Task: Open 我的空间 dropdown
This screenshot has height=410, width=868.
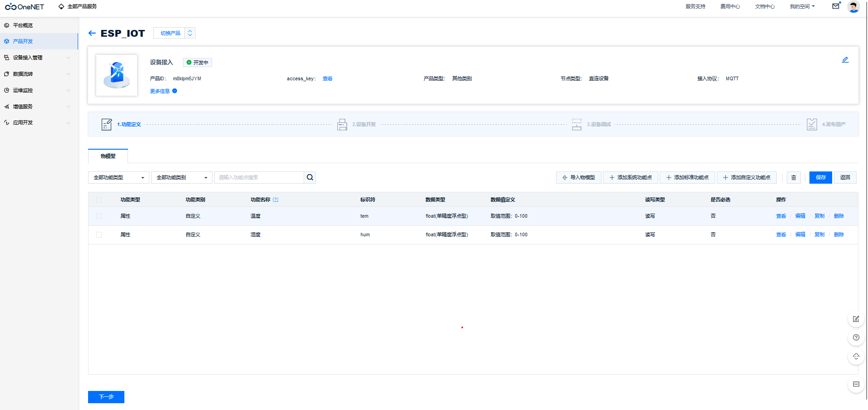Action: pos(802,6)
